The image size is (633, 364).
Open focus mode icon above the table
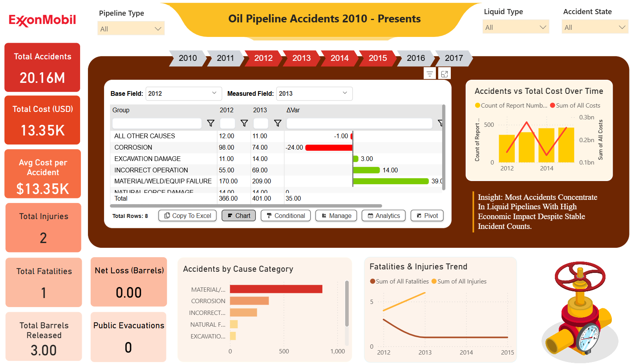pos(445,73)
